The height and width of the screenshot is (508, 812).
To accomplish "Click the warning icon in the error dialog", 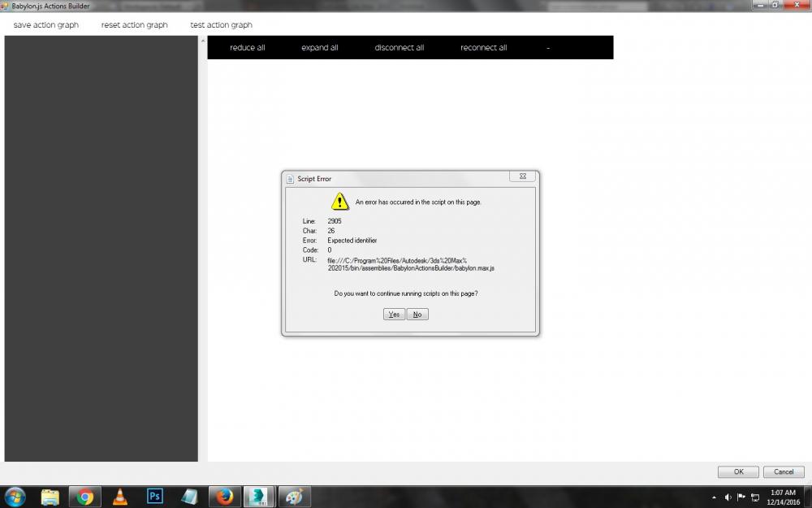I will 339,201.
